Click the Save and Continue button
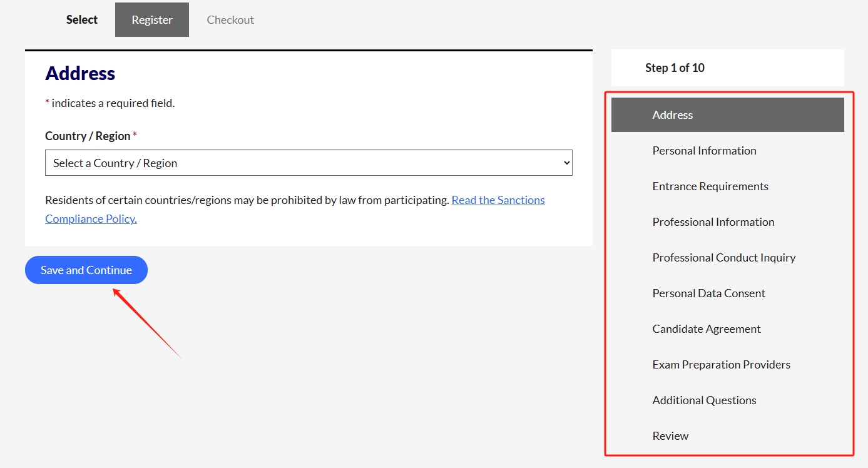Screen dimensions: 868x468 pyautogui.click(x=86, y=270)
